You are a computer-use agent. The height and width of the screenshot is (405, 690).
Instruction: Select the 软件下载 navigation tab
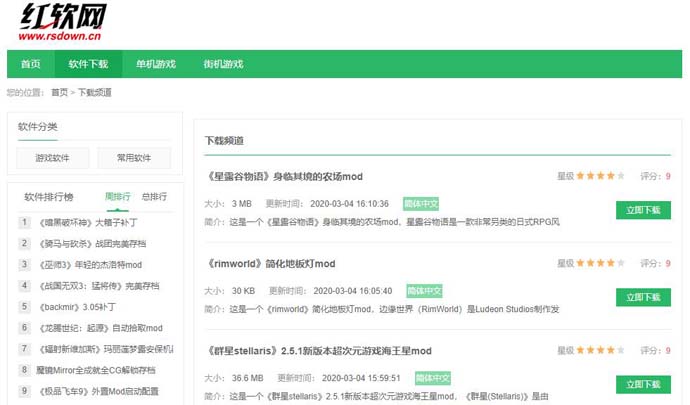(88, 64)
